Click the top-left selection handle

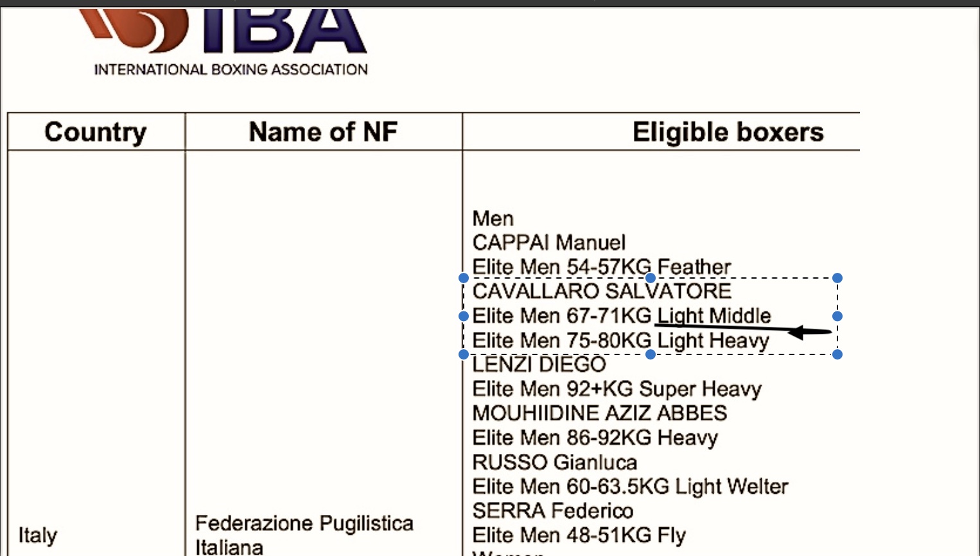coord(464,278)
